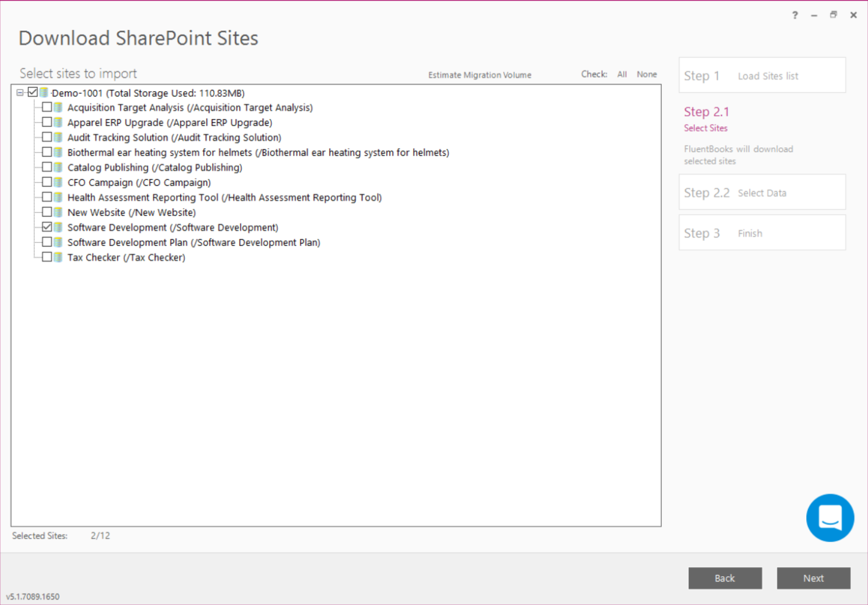Click the Acquisition Target Analysis site icon
The height and width of the screenshot is (605, 868).
[58, 107]
